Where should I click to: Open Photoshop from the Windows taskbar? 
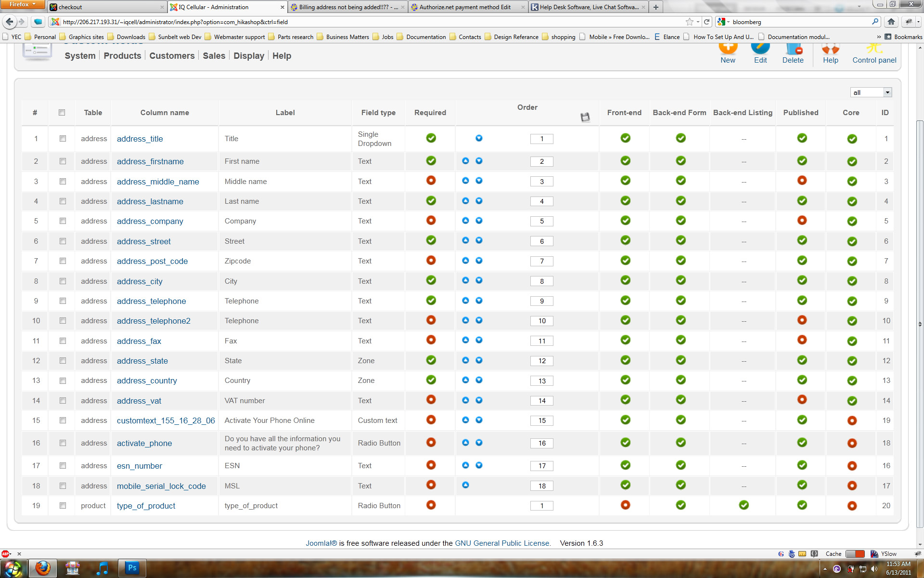pos(132,568)
